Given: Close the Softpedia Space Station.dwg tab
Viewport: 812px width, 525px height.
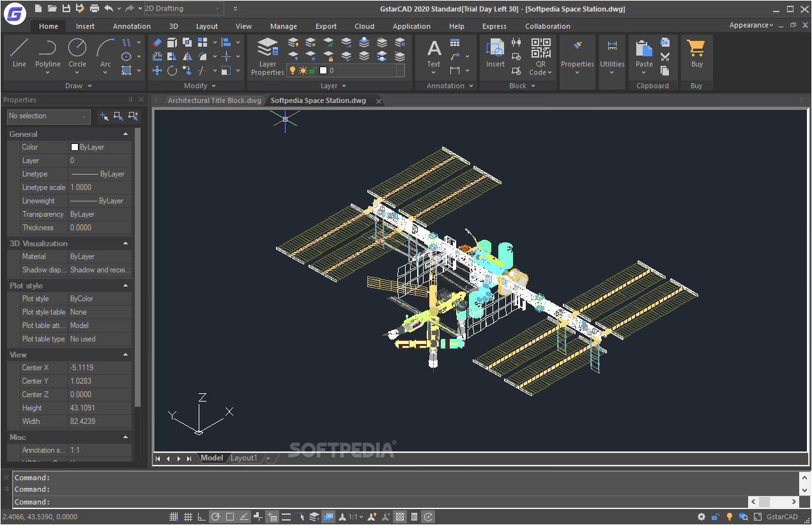Looking at the screenshot, I should click(378, 101).
